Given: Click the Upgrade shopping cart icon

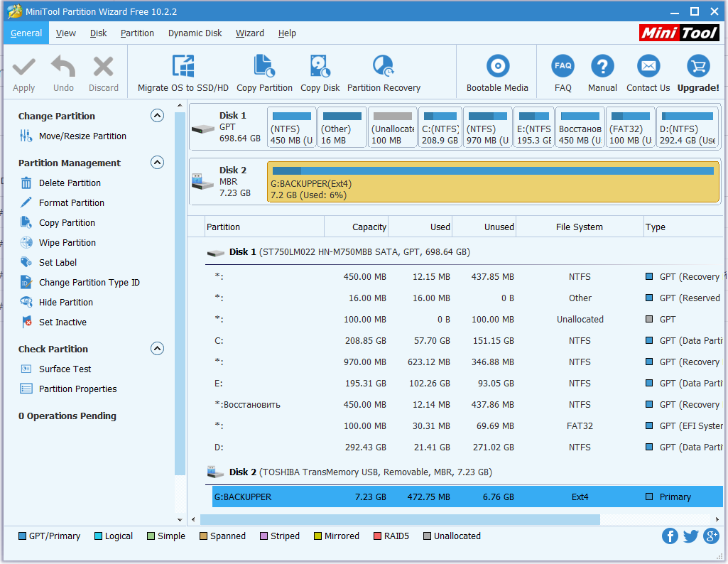Looking at the screenshot, I should 697,66.
